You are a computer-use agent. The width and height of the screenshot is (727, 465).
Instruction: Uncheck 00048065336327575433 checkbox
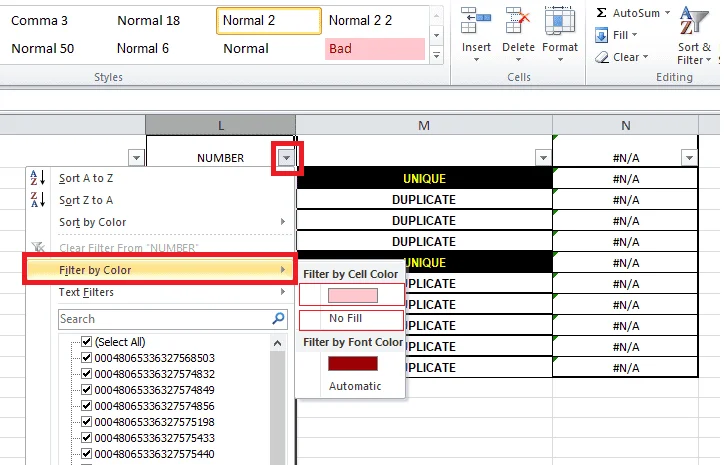point(86,438)
